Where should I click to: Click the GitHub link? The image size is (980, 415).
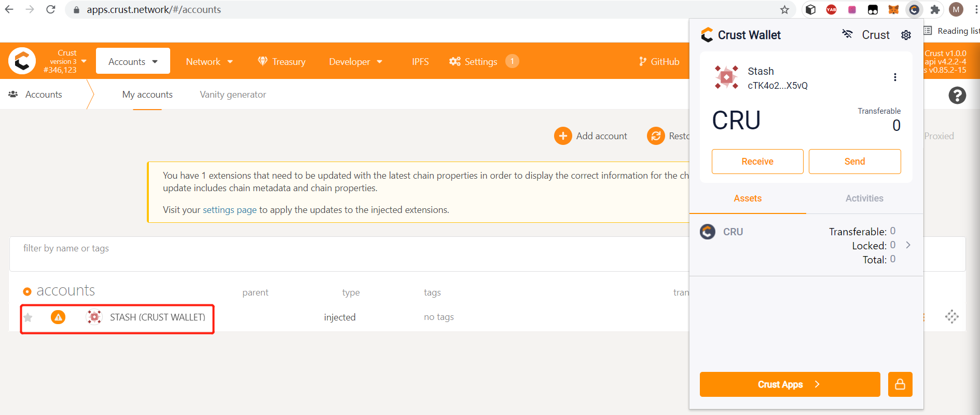(x=659, y=61)
